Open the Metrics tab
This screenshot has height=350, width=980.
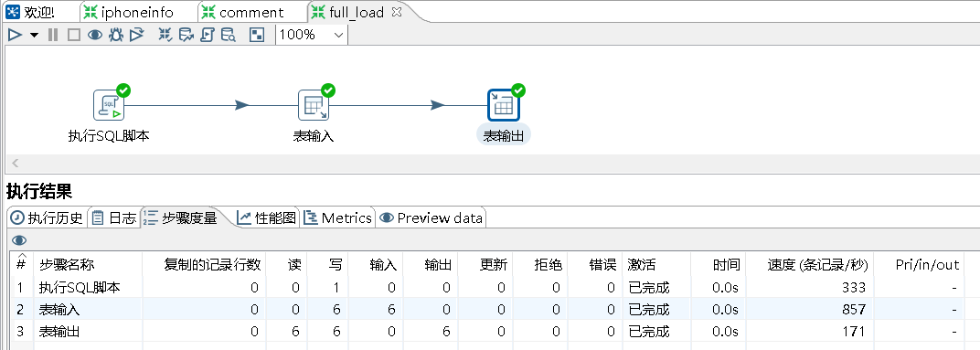(x=338, y=217)
